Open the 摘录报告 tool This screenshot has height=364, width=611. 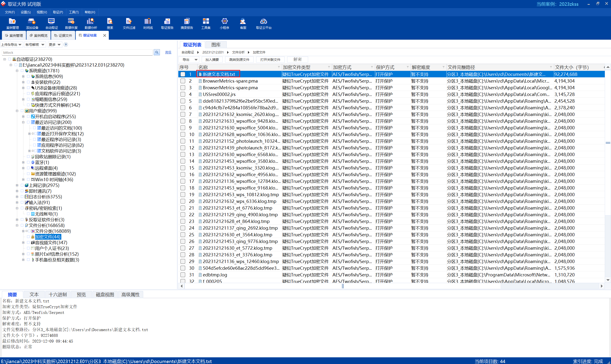187,24
